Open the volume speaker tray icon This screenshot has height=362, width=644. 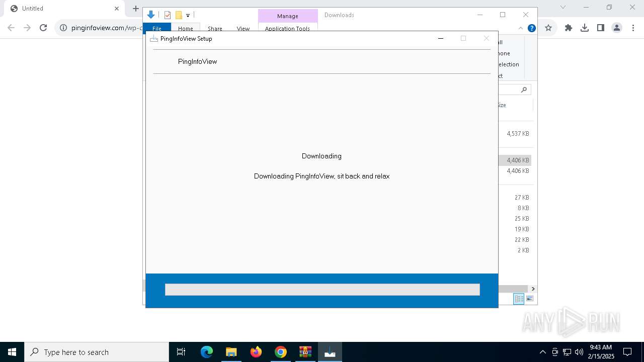coord(579,352)
